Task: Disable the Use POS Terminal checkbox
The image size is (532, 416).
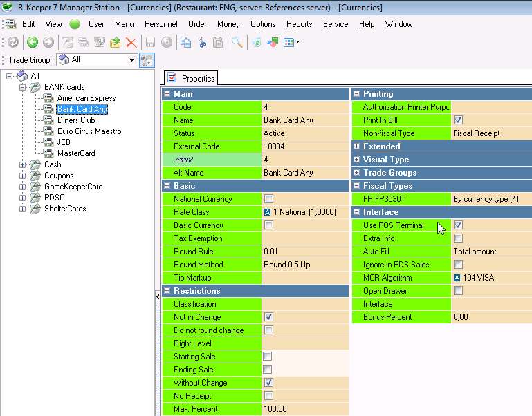Action: (x=458, y=225)
